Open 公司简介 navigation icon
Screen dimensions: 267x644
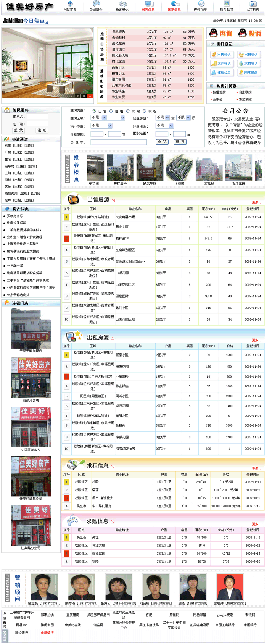click(x=96, y=4)
